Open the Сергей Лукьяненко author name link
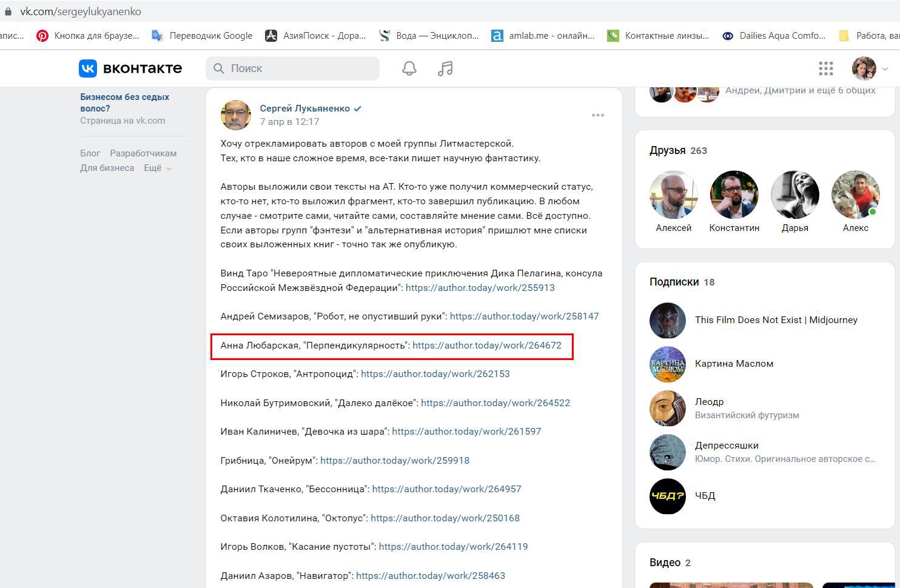This screenshot has width=900, height=588. pos(304,109)
